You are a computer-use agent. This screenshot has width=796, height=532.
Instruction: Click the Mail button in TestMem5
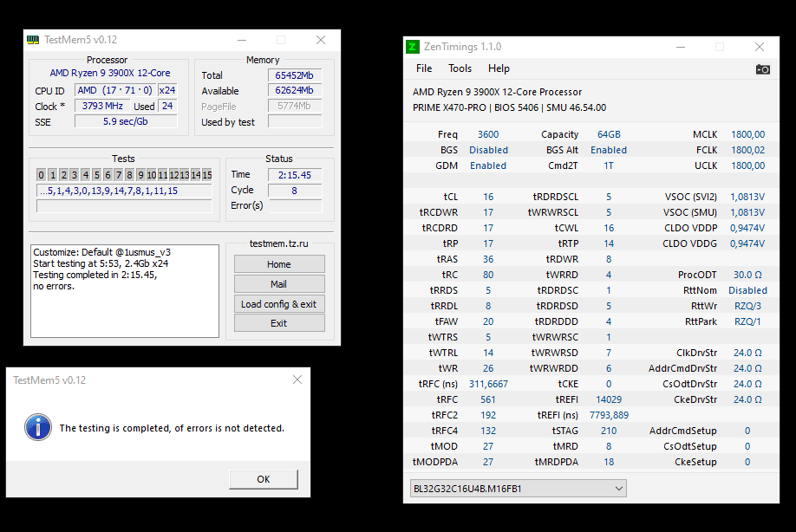pyautogui.click(x=279, y=284)
